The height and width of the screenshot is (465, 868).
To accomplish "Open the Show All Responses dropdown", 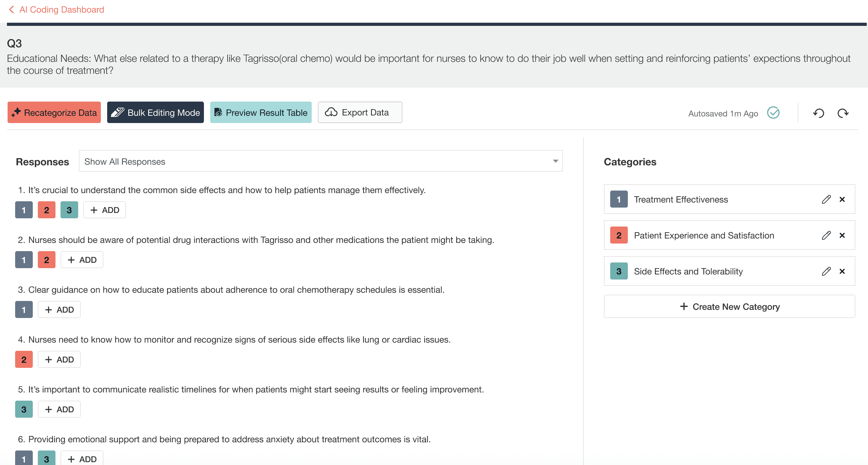I will point(320,161).
